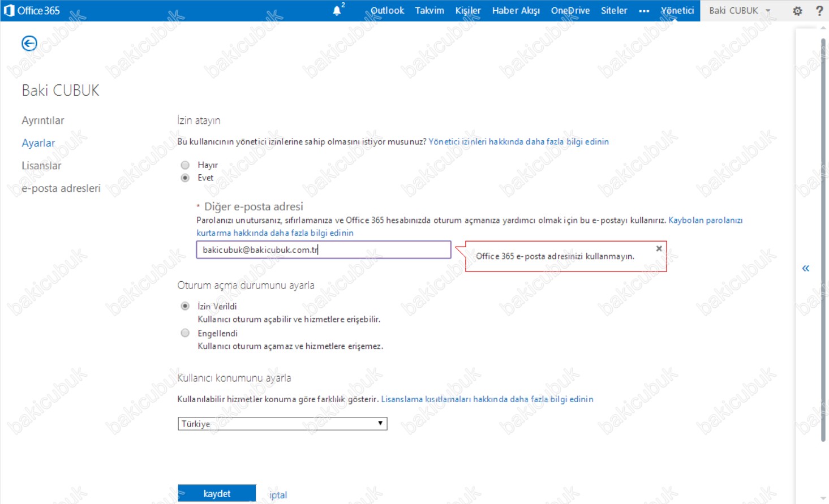The height and width of the screenshot is (504, 829).
Task: Open the Türkiye location dropdown
Action: point(282,424)
